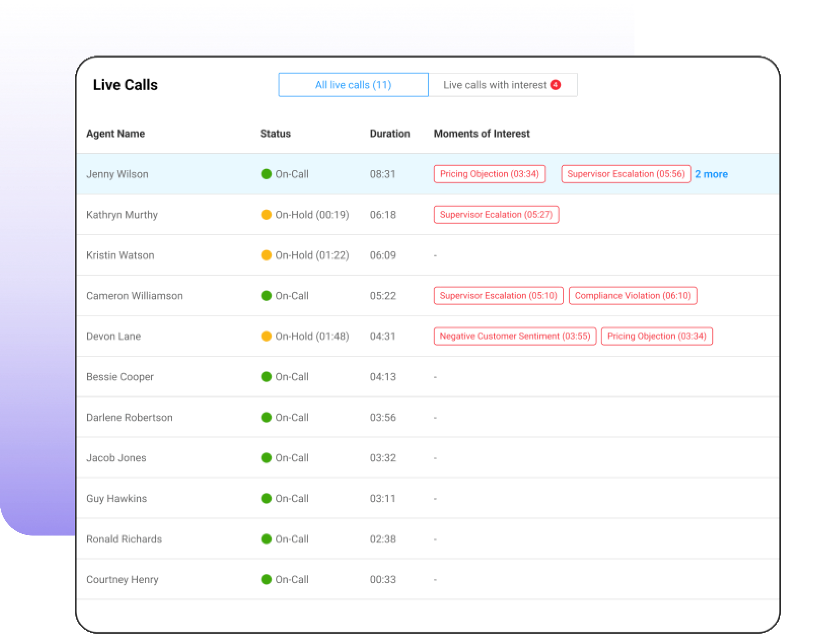Click Devon Lane's Pricing Objection (03:34) tag
Viewport: 824px width, 644px height.
[x=656, y=336]
